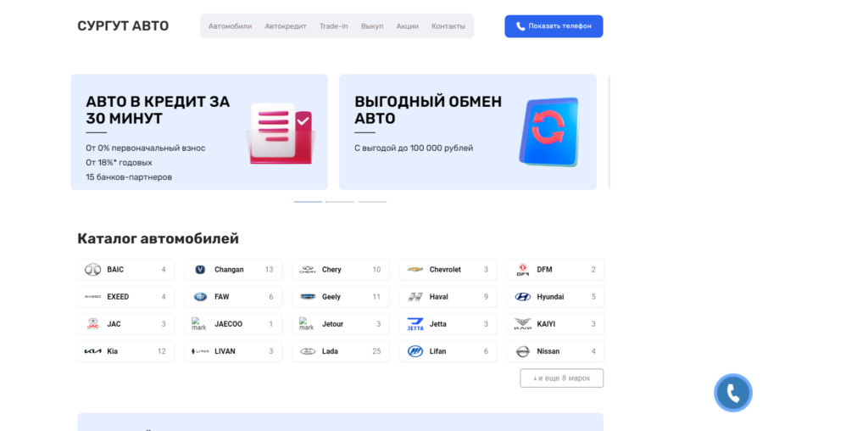Click the EXEED brand name

(118, 297)
